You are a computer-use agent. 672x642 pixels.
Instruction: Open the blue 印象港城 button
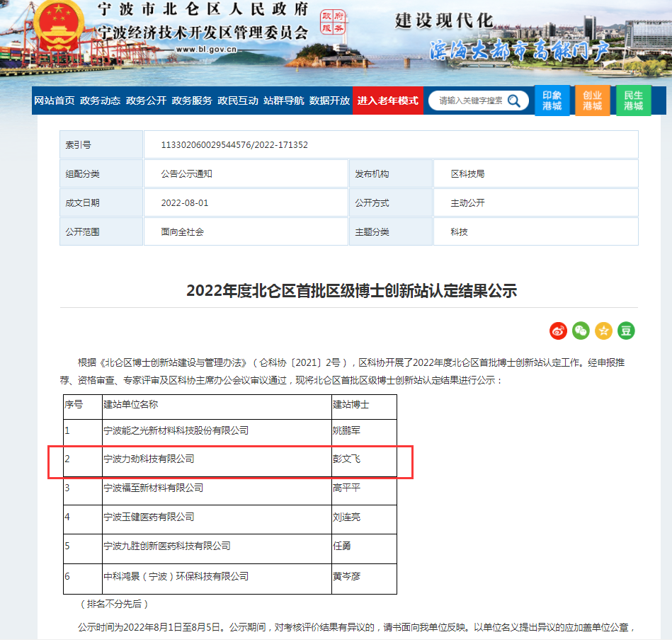point(552,101)
